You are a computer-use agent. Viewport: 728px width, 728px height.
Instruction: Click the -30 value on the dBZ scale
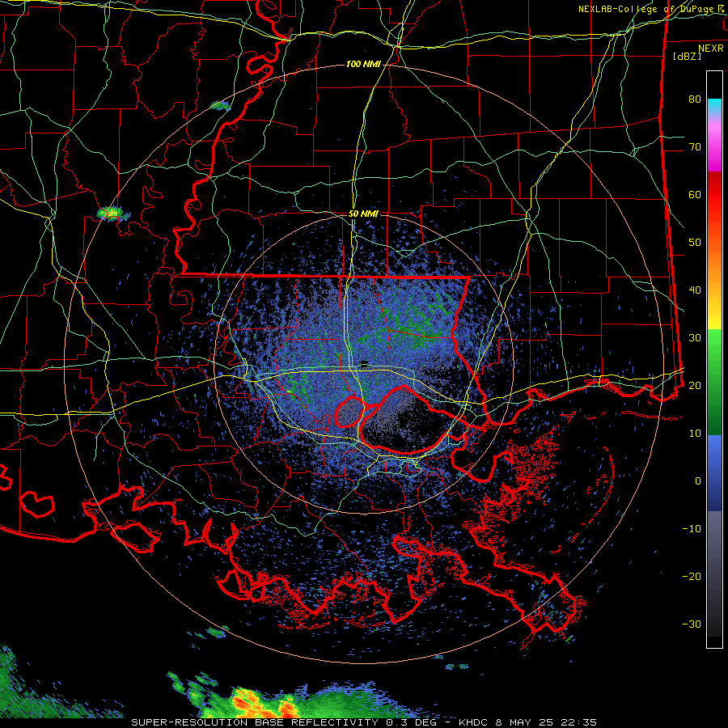(x=692, y=624)
